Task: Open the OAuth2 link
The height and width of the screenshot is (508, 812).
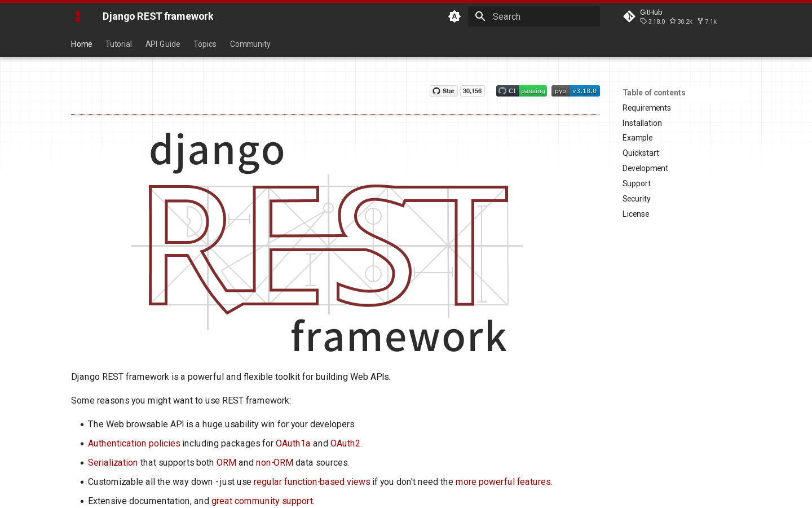Action: tap(345, 444)
